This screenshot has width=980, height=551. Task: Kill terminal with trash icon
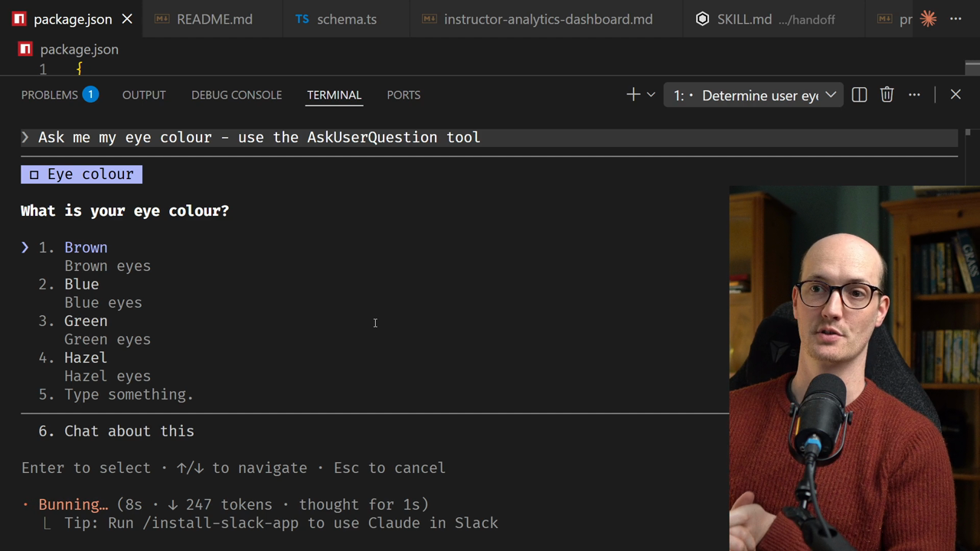[x=887, y=95]
